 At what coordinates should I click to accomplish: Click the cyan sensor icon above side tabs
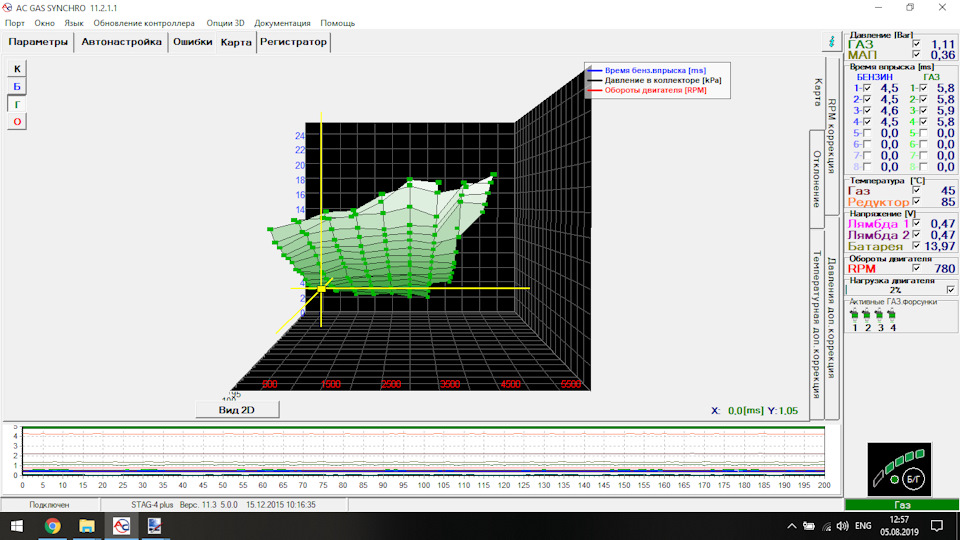[831, 42]
